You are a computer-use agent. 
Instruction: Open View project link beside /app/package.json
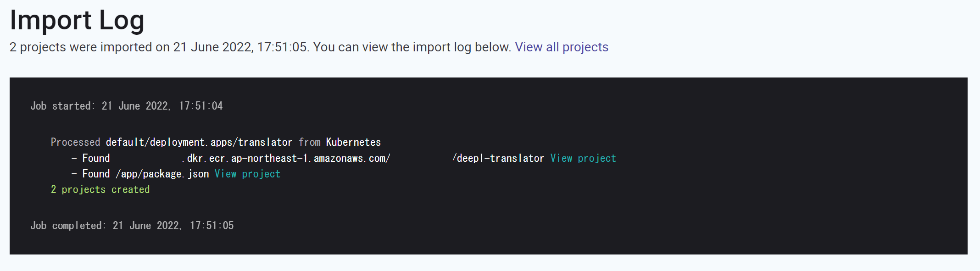[x=247, y=174]
